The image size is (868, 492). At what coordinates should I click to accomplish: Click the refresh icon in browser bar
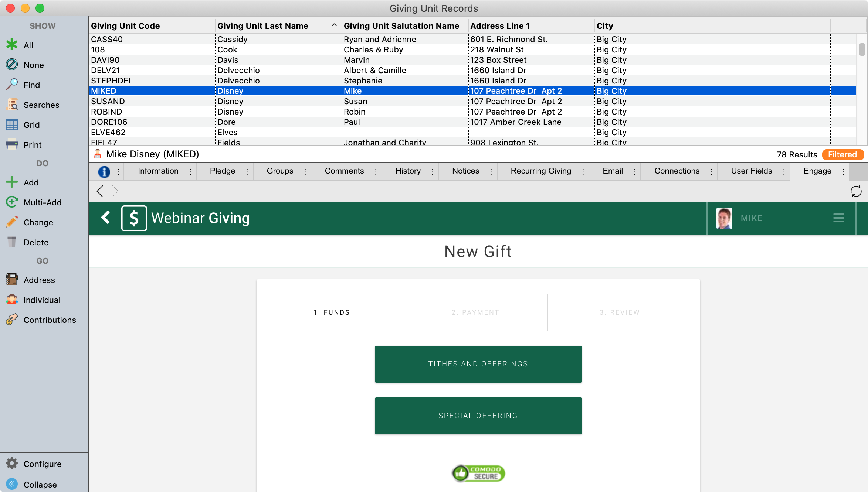click(x=856, y=191)
